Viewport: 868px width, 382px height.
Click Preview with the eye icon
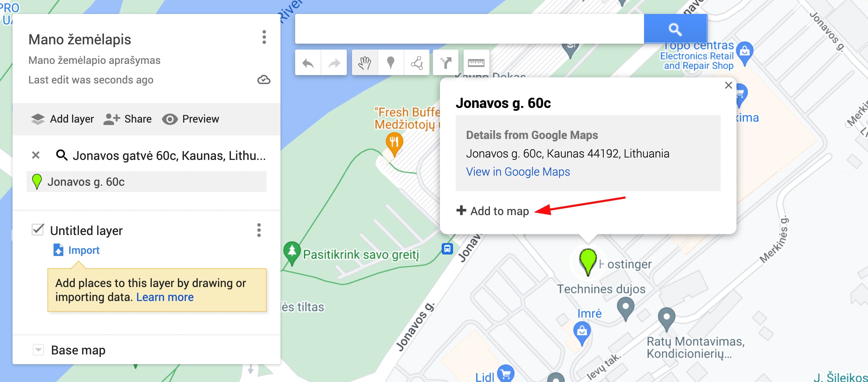click(x=190, y=119)
